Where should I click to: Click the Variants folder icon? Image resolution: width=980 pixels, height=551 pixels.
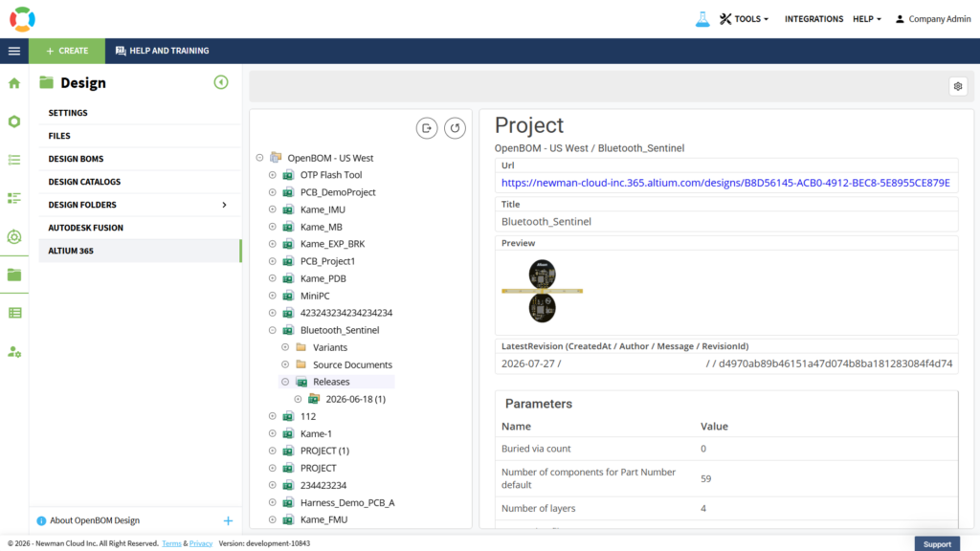point(301,347)
